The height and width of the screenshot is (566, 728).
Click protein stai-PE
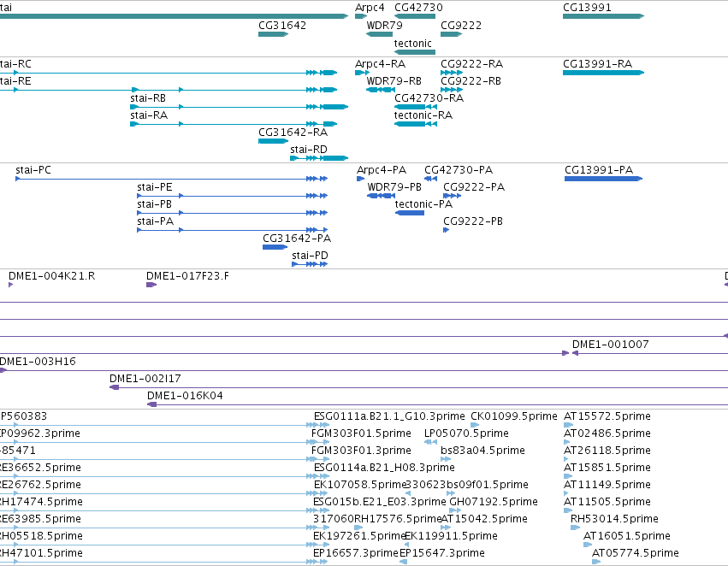click(x=232, y=196)
